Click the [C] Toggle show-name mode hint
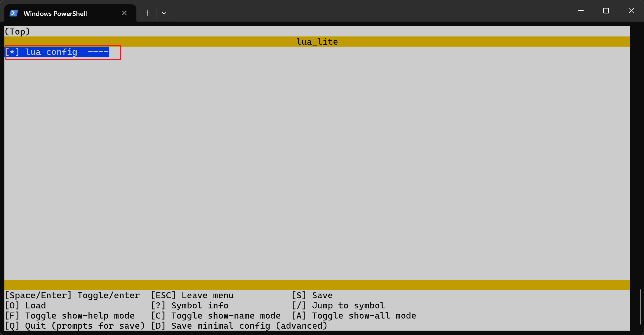Image resolution: width=644 pixels, height=335 pixels. (x=216, y=316)
